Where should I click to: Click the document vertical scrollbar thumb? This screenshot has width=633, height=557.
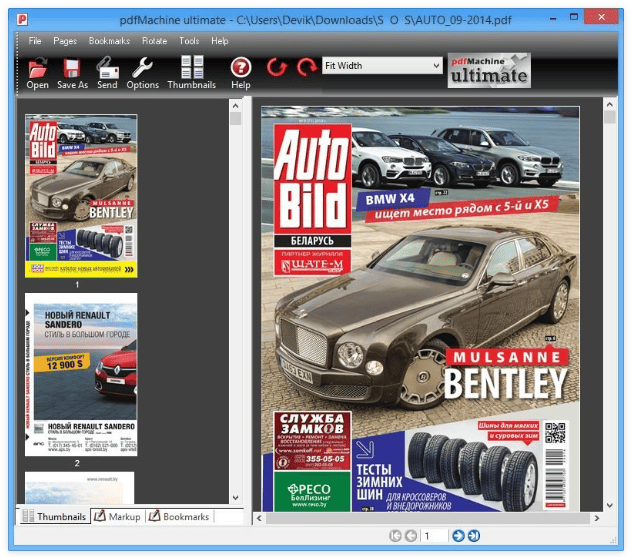click(x=610, y=117)
